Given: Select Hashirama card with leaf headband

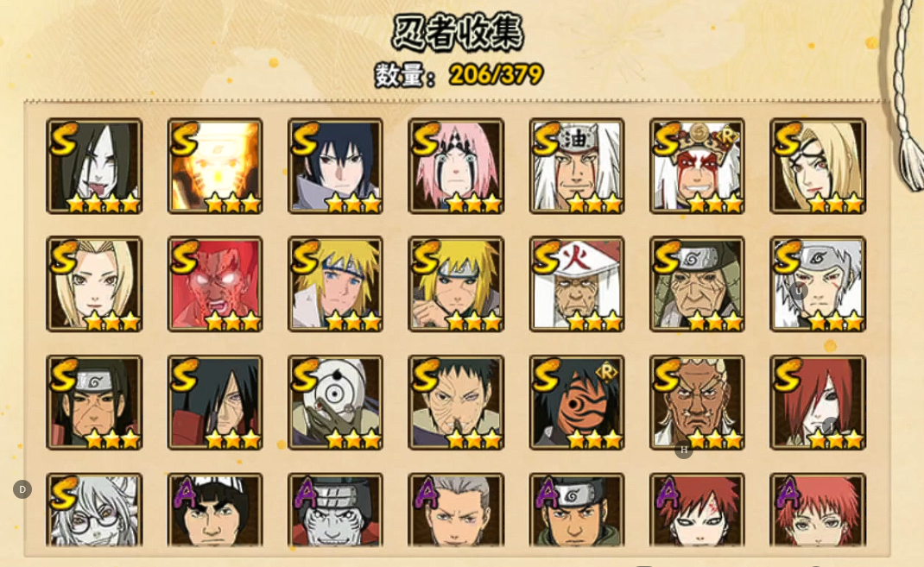Looking at the screenshot, I should tap(94, 403).
